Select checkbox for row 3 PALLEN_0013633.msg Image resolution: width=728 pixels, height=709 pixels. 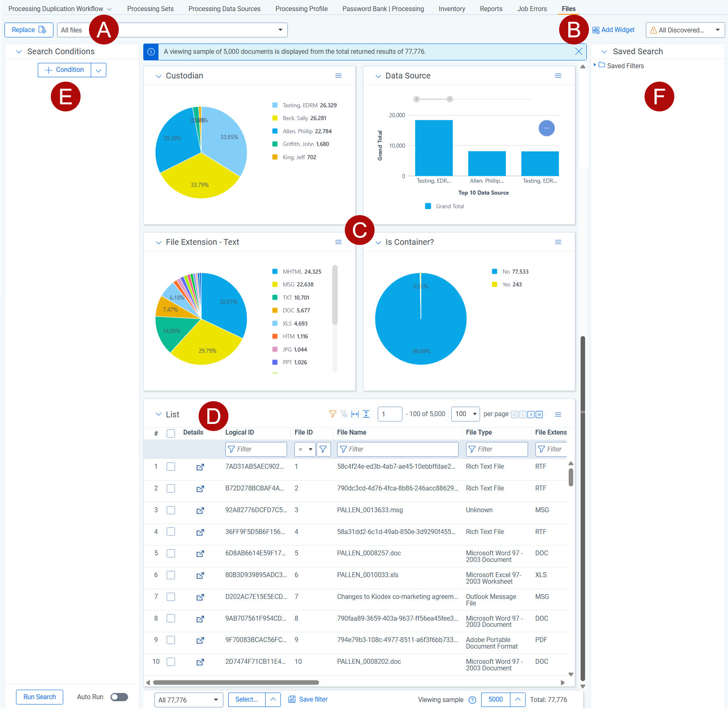tap(171, 510)
